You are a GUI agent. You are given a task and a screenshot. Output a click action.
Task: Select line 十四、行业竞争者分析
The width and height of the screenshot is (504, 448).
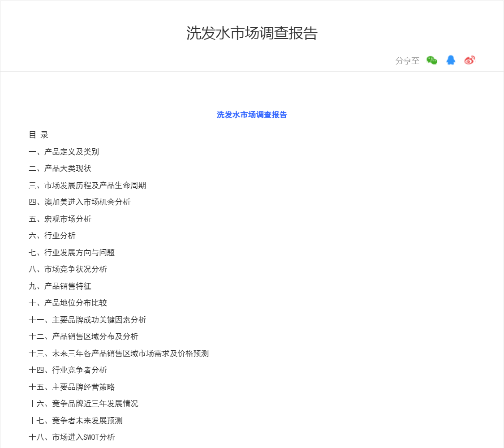[68, 370]
